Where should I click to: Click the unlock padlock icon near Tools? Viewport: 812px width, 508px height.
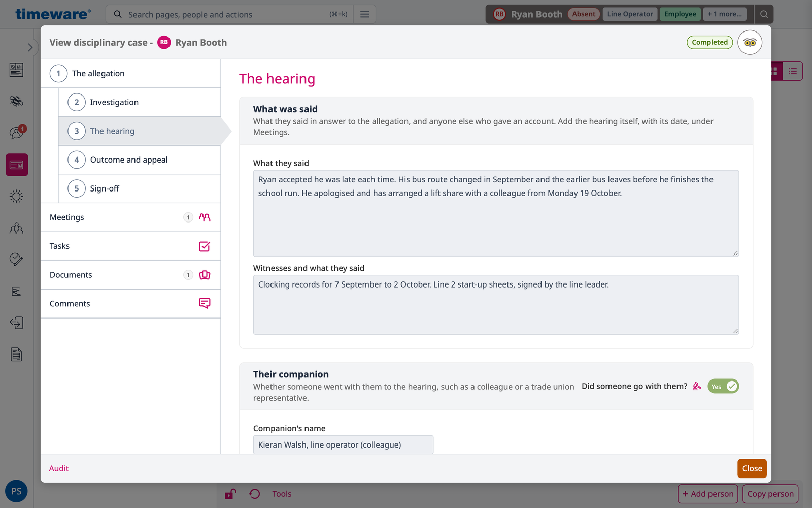click(x=230, y=494)
